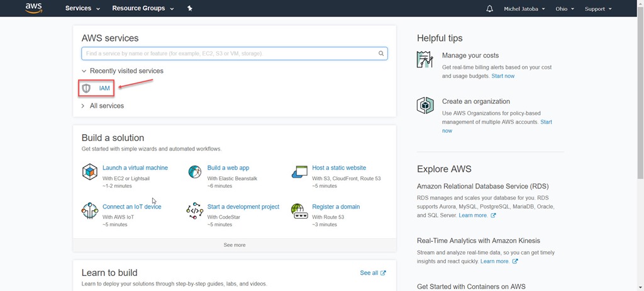Image resolution: width=644 pixels, height=291 pixels.
Task: Click the IAM shield icon
Action: pyautogui.click(x=86, y=88)
